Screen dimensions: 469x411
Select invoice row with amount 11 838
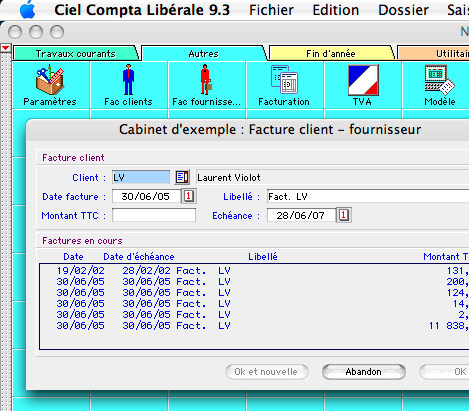254,326
